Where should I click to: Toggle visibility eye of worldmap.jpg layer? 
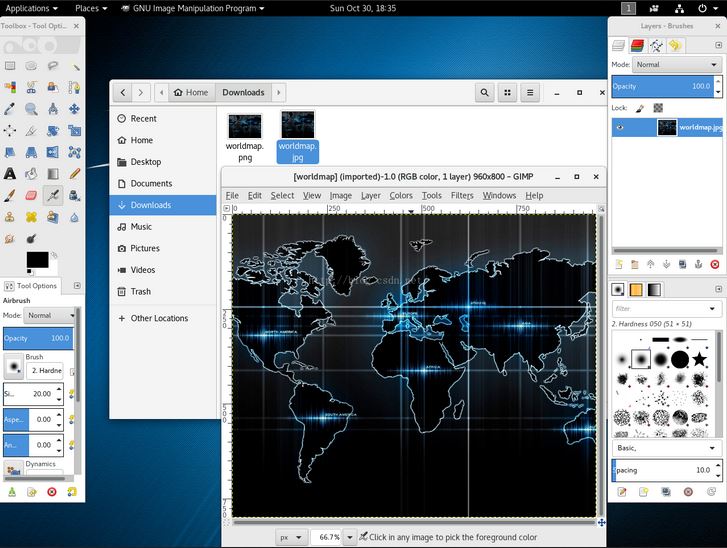click(620, 127)
